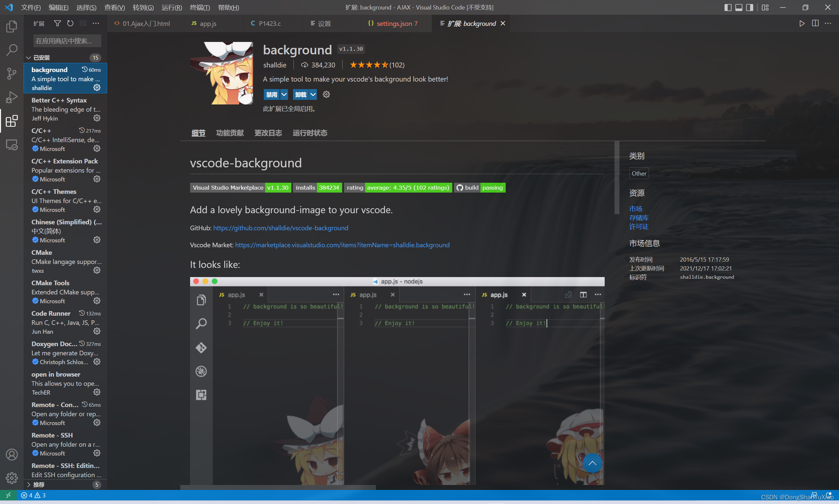Click the extension marketplace search field
The width and height of the screenshot is (839, 504).
click(x=67, y=41)
